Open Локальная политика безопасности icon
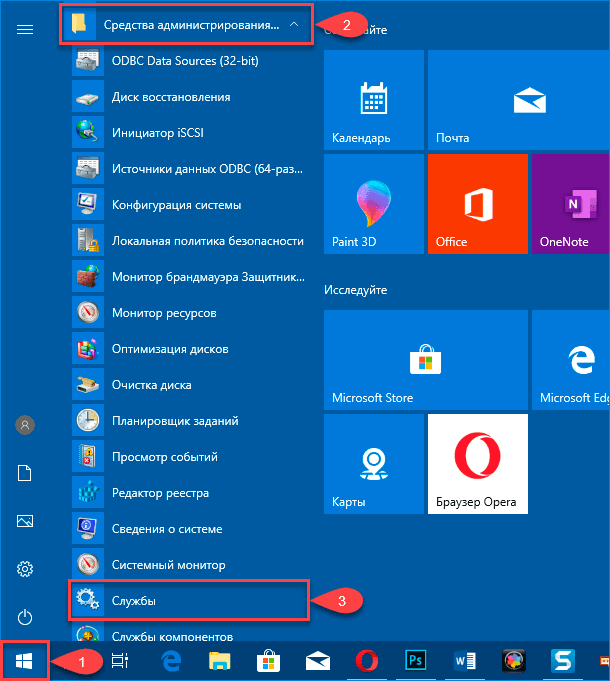The height and width of the screenshot is (681, 610). [88, 241]
